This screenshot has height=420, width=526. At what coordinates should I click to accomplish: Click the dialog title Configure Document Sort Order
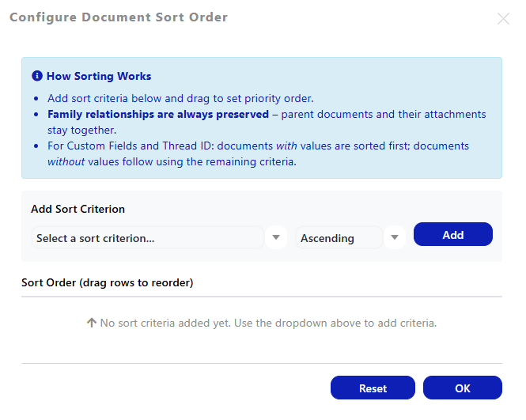[119, 17]
